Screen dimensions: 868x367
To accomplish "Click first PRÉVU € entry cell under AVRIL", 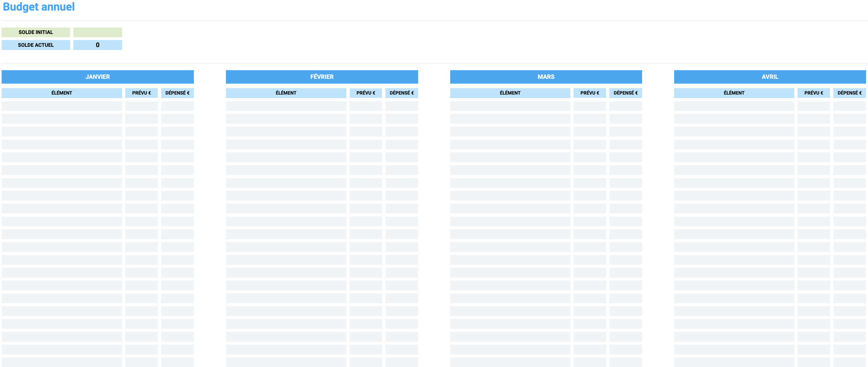I will tap(814, 106).
